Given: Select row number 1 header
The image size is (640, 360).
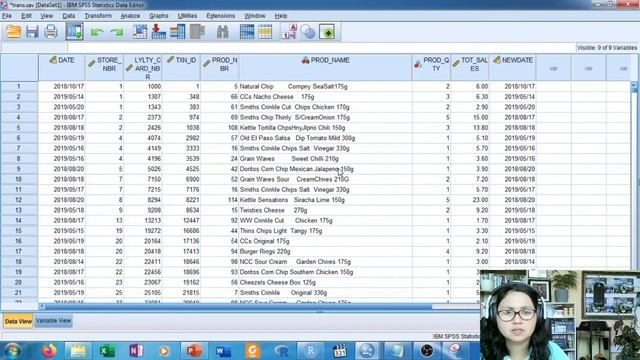Looking at the screenshot, I should click(x=19, y=87).
